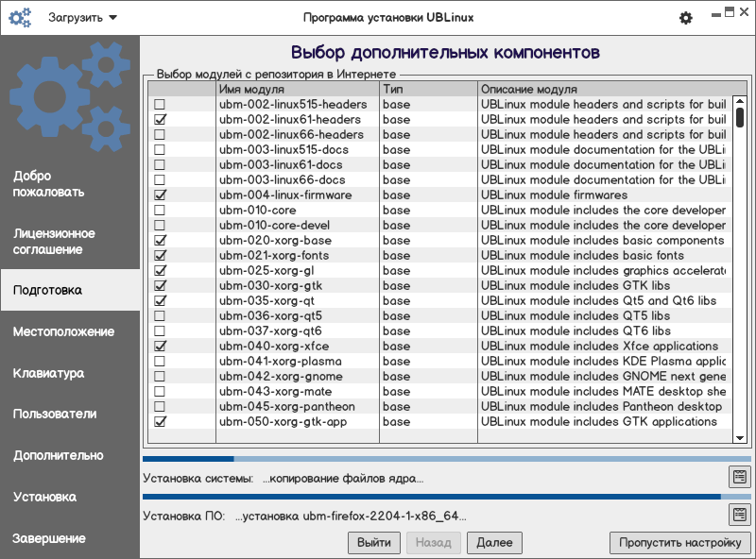Open software installation log icon

coord(738,515)
